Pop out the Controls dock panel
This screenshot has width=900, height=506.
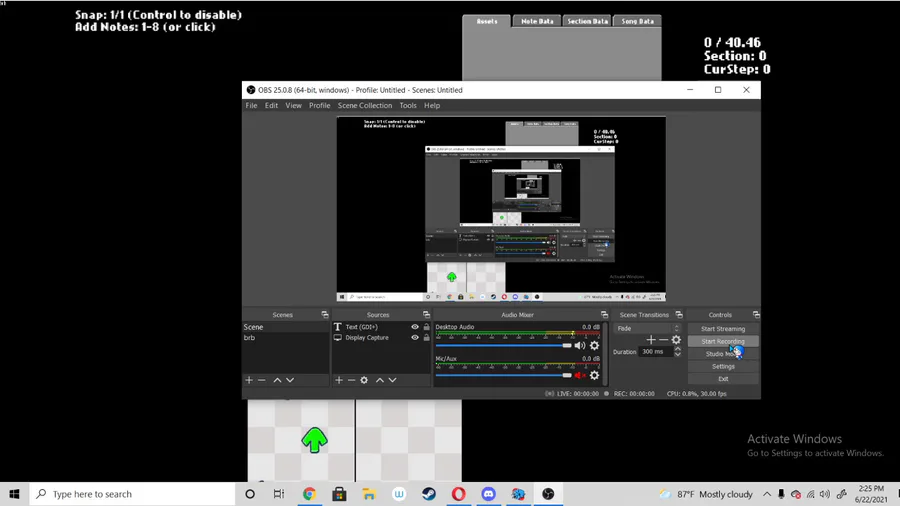tap(756, 314)
